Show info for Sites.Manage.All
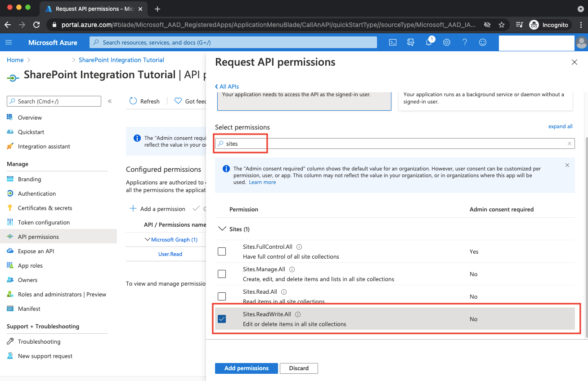The height and width of the screenshot is (381, 588). 292,269
